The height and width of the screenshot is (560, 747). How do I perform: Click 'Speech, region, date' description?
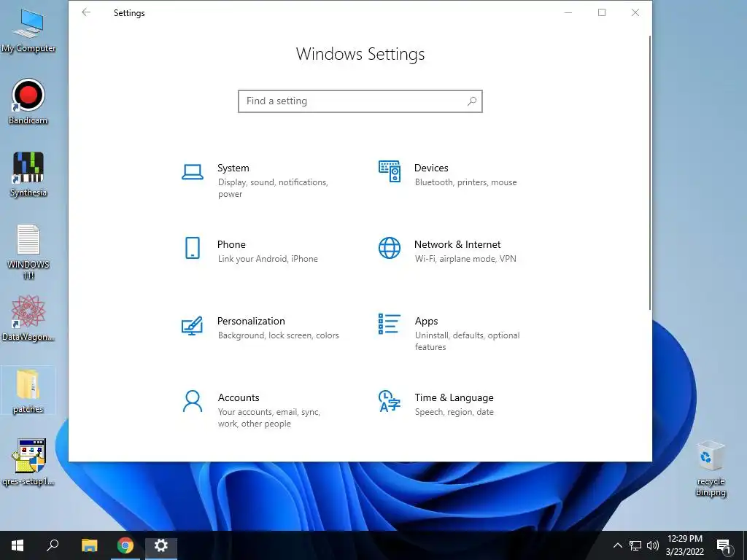coord(454,412)
